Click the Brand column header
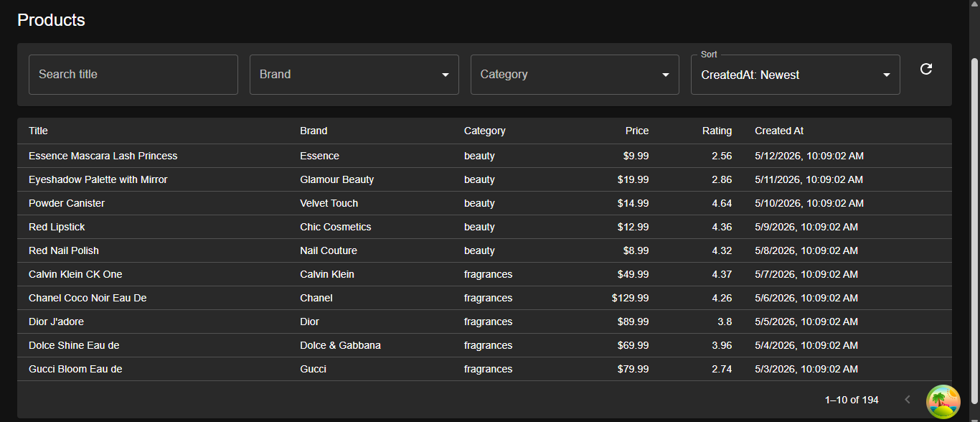Screen dimensions: 980x422 [x=314, y=131]
